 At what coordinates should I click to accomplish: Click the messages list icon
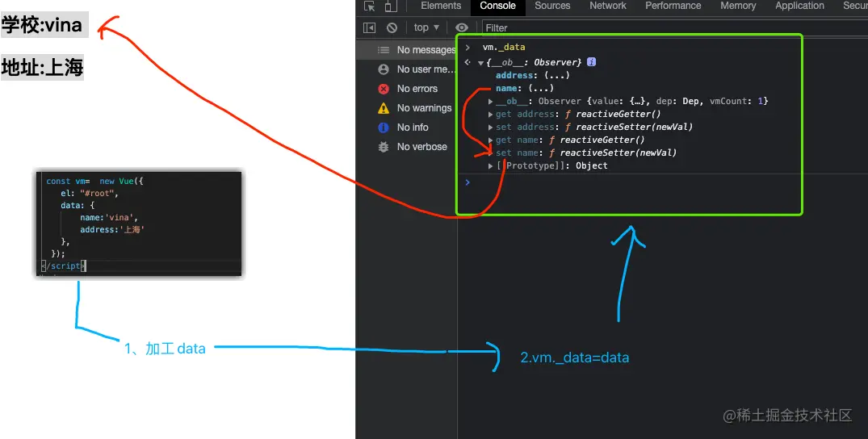[x=384, y=50]
